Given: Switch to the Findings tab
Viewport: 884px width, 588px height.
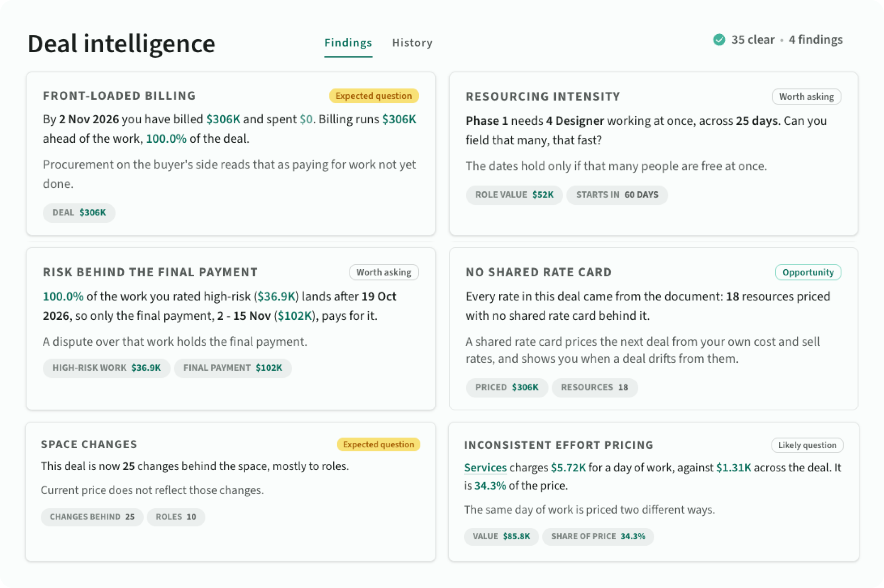Looking at the screenshot, I should [348, 43].
